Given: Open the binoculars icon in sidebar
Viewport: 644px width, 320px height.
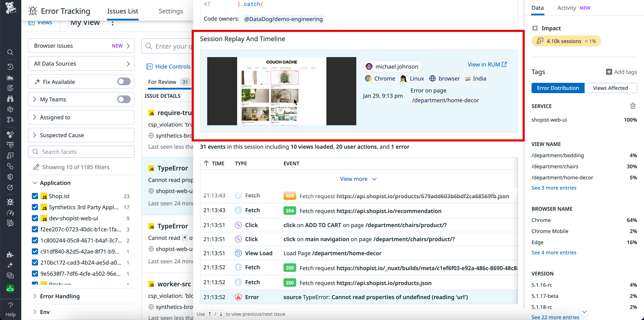Looking at the screenshot, I should coord(10,99).
